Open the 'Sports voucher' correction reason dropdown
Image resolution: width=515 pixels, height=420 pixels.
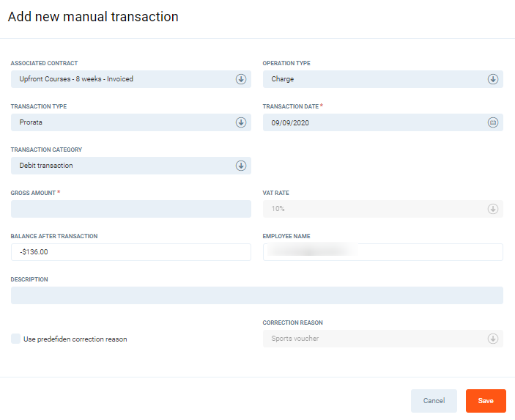(374, 339)
